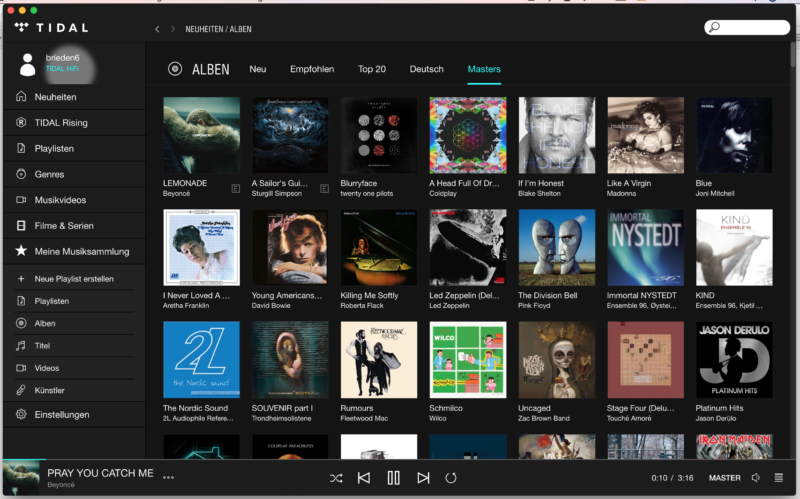800x499 pixels.
Task: Toggle shuffle playback
Action: pos(336,478)
